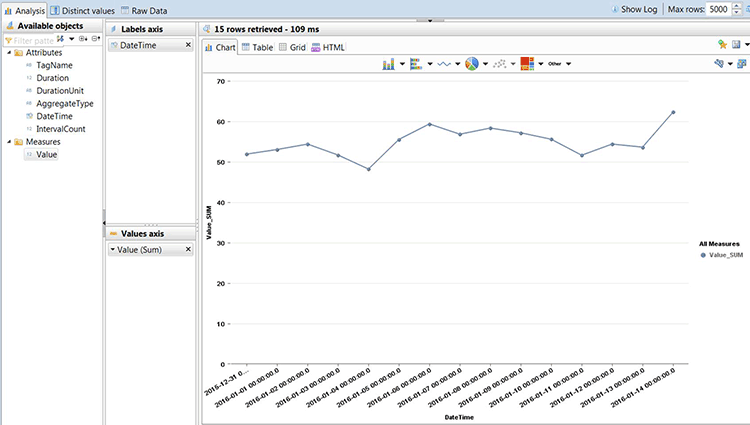
Task: Click the save icon above the chart
Action: tap(735, 45)
